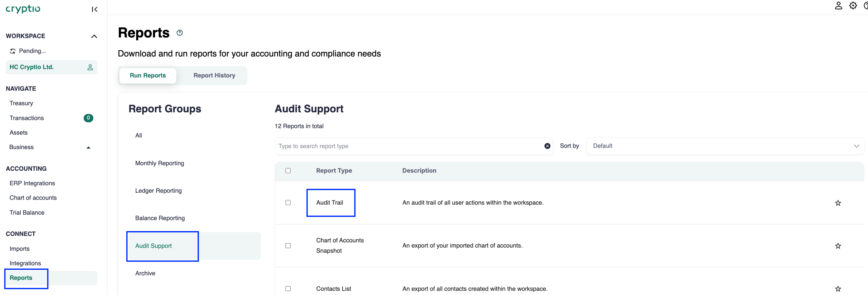Open the Audit Trail report

[x=329, y=203]
